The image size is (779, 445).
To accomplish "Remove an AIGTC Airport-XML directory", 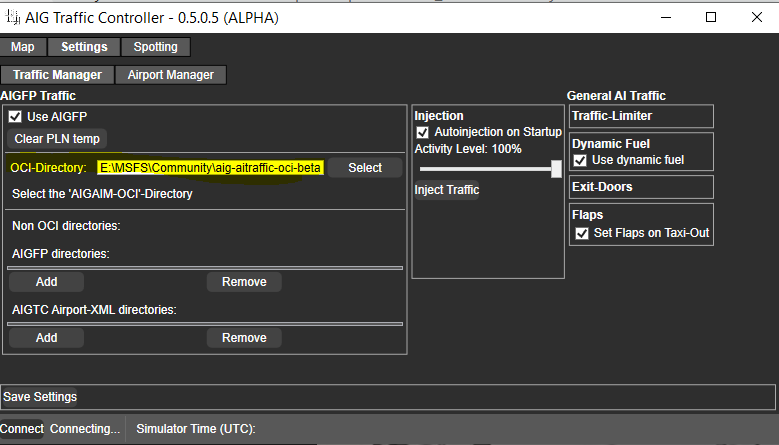I will click(244, 338).
